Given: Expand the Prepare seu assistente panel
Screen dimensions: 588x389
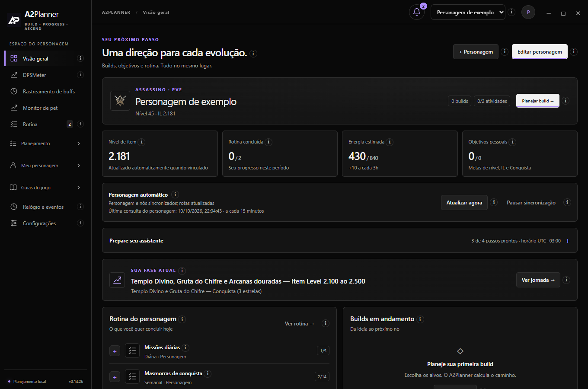Looking at the screenshot, I should [x=339, y=241].
